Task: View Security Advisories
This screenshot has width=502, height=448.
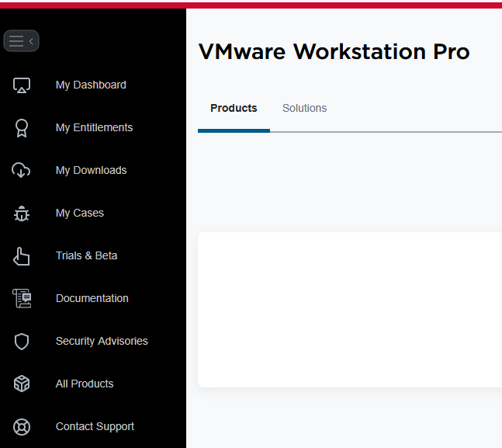Action: 102,341
